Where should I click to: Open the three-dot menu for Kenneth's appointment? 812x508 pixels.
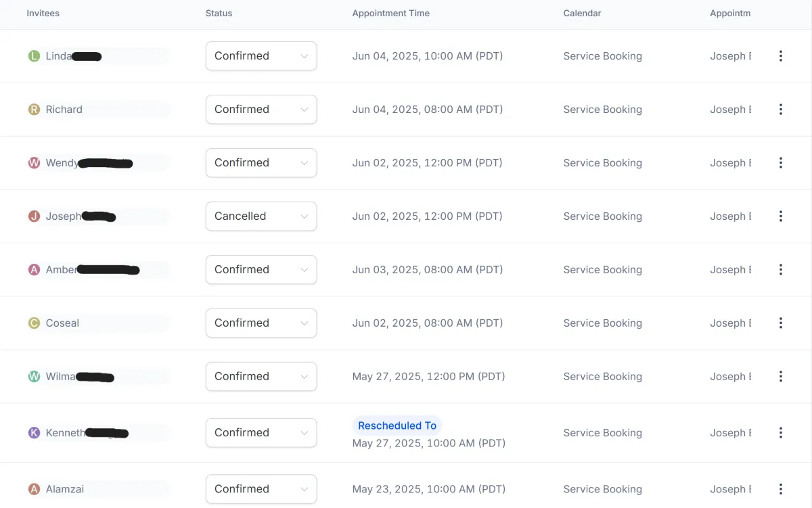(780, 433)
